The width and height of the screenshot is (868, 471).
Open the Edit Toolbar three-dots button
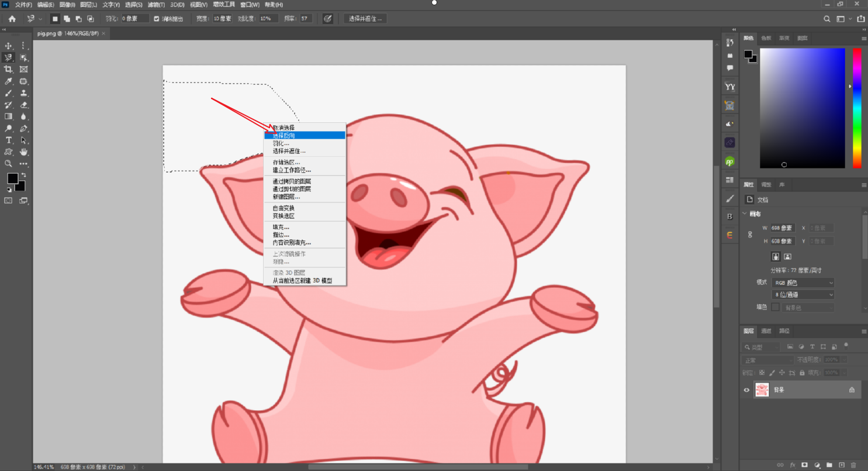pyautogui.click(x=23, y=164)
